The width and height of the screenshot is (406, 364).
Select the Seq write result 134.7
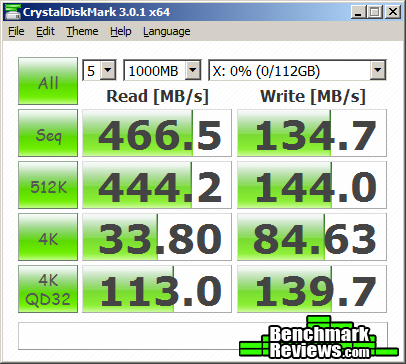(x=312, y=133)
